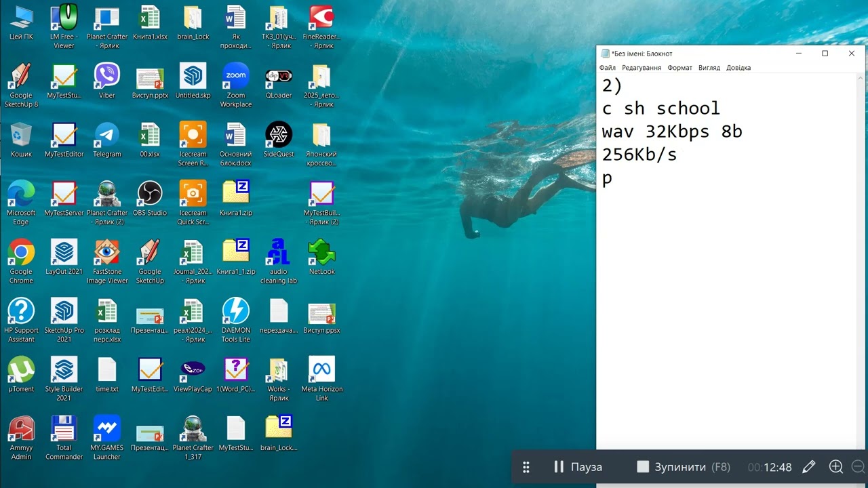Launch NetLook icon
This screenshot has width=868, height=488.
tap(321, 257)
